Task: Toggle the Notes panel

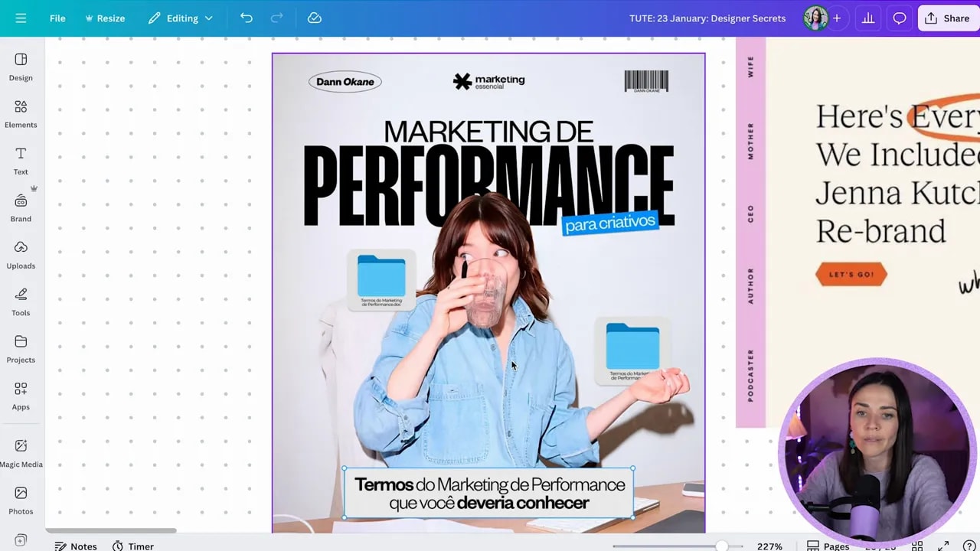Action: 75,546
